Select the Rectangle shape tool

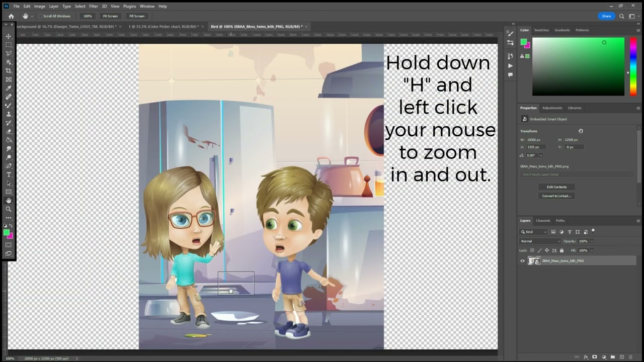click(x=9, y=192)
